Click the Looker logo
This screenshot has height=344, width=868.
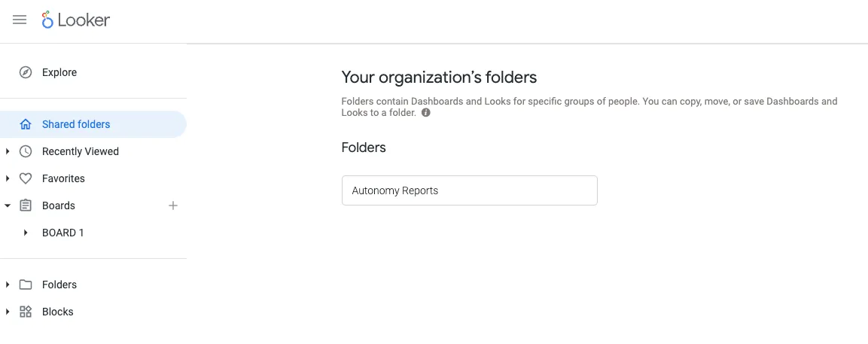pyautogui.click(x=76, y=20)
